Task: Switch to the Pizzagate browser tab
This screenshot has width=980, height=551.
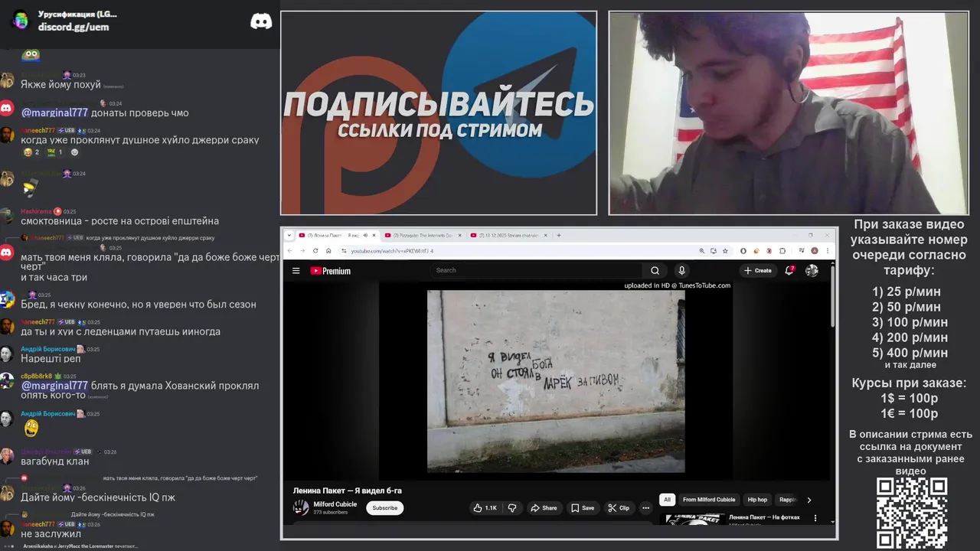Action: click(x=424, y=235)
